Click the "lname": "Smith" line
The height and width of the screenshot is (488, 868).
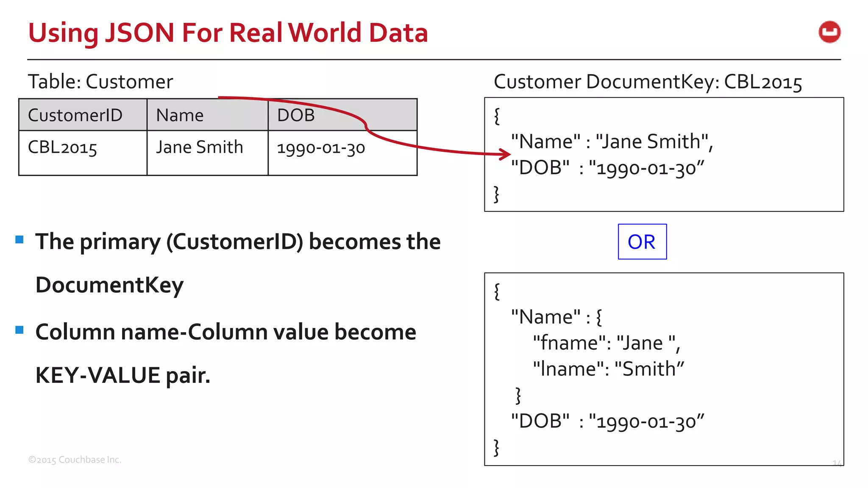(608, 369)
